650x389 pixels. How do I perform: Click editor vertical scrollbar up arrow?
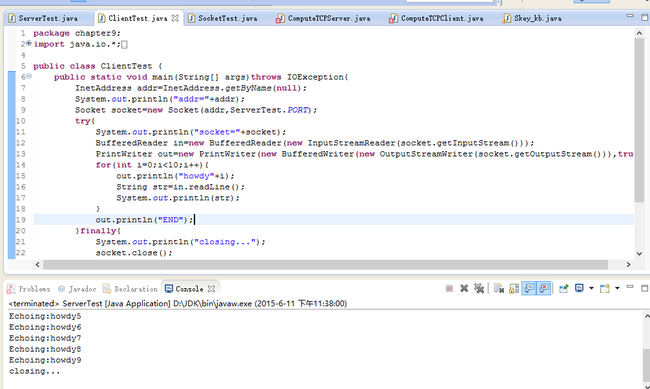point(639,33)
